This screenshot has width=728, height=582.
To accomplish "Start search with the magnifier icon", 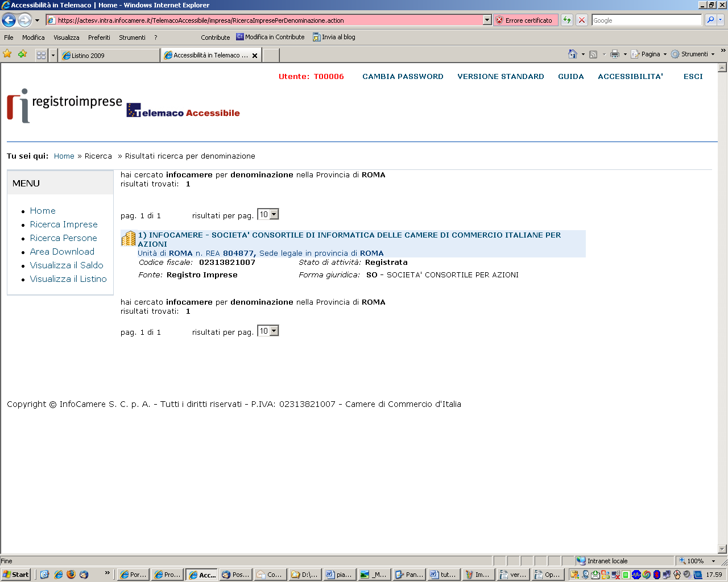I will pos(710,20).
